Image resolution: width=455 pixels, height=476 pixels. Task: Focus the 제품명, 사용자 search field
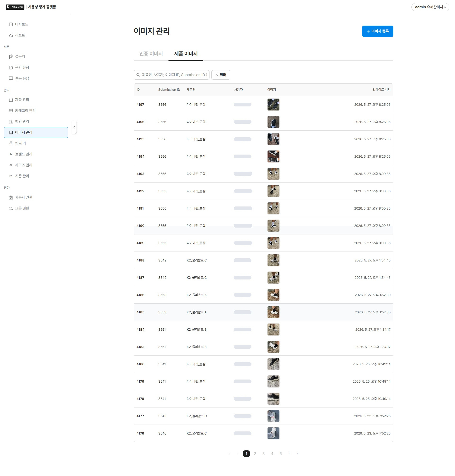coord(172,75)
